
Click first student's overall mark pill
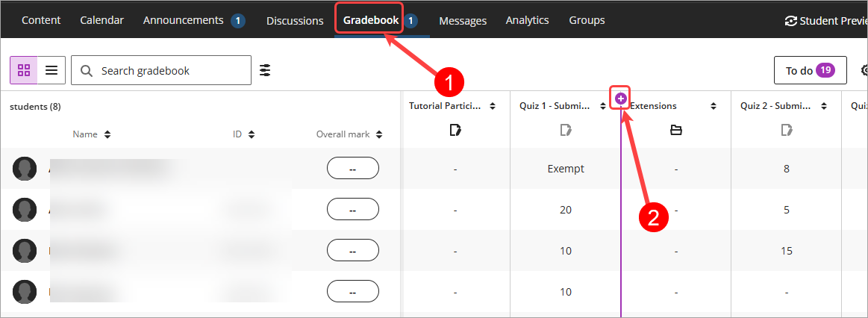point(352,169)
